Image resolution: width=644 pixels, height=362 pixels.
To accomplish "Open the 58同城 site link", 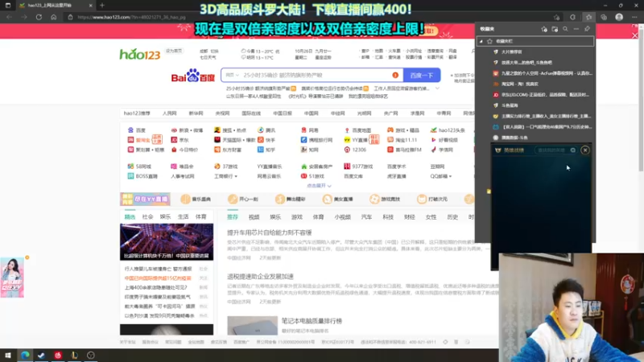I will click(x=139, y=167).
